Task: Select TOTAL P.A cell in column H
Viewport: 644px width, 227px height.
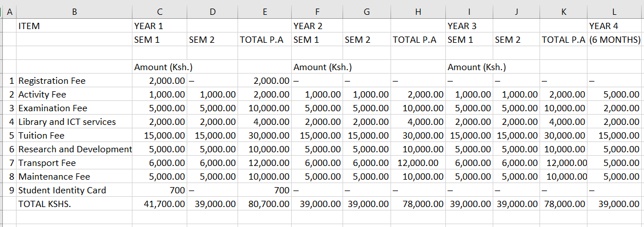Action: [418, 40]
